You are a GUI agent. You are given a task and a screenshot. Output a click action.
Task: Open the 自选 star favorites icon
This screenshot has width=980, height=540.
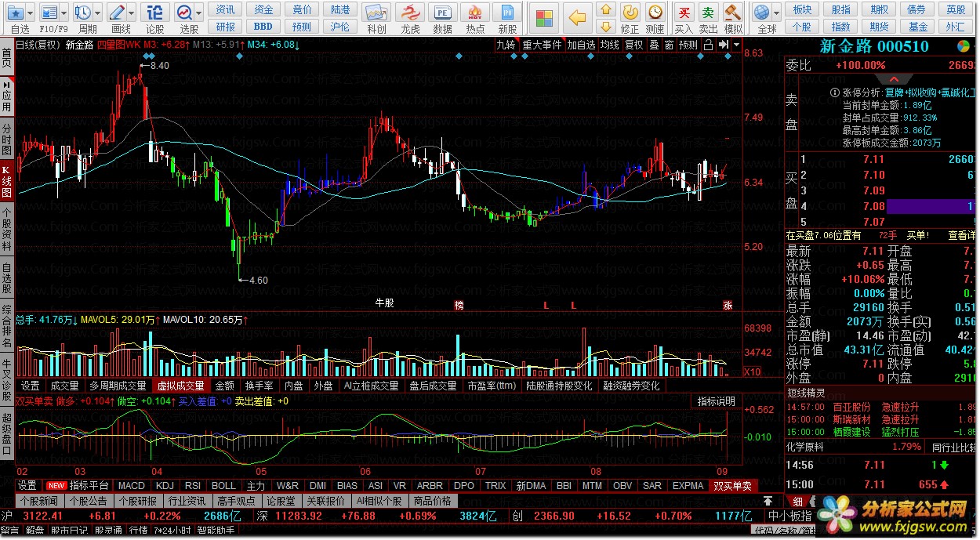click(x=15, y=13)
